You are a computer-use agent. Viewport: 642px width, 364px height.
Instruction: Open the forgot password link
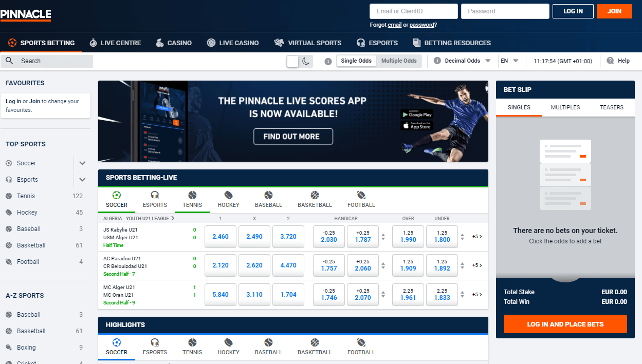423,24
